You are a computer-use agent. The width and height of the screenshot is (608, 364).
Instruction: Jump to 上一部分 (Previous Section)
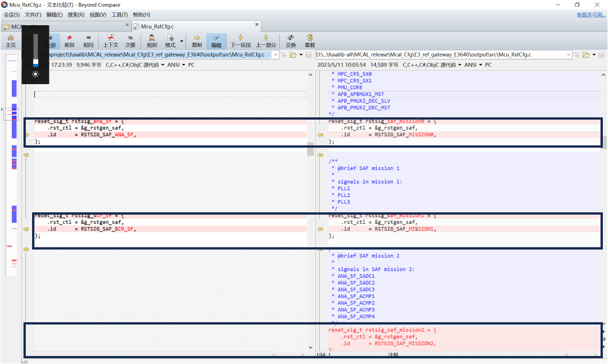pos(266,41)
